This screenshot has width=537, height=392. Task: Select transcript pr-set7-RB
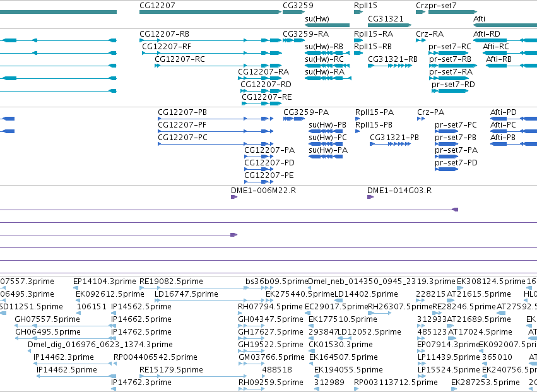pos(452,66)
